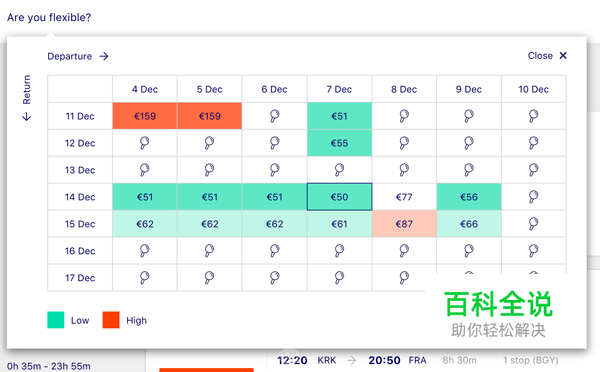Click the 17 Dec return row header
This screenshot has width=600, height=372.
tap(80, 277)
